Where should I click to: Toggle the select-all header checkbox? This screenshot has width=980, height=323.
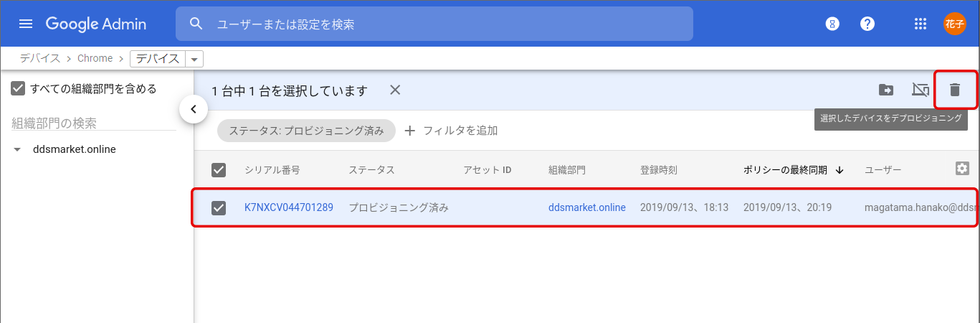pos(219,170)
